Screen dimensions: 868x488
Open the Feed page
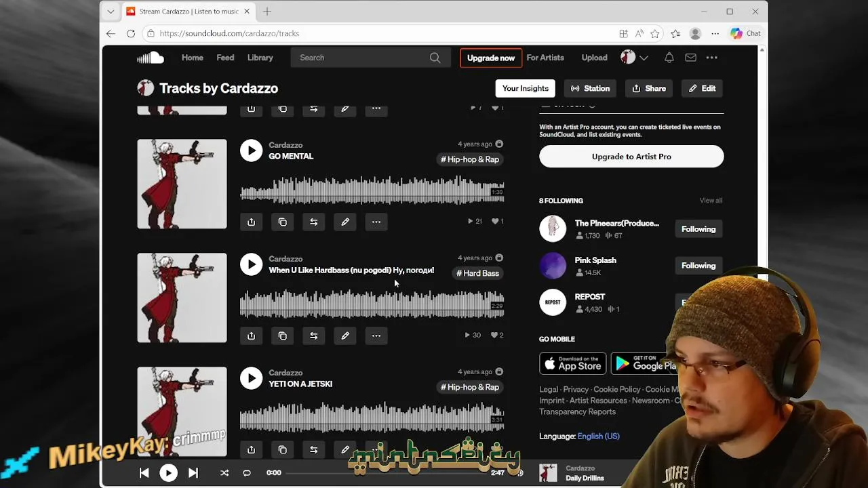[x=225, y=58]
